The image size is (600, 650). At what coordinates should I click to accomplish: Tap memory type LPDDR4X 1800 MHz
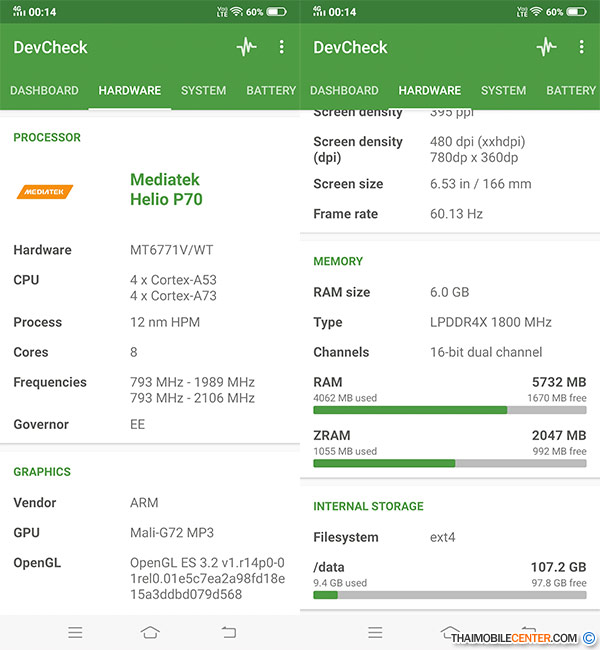click(x=491, y=322)
